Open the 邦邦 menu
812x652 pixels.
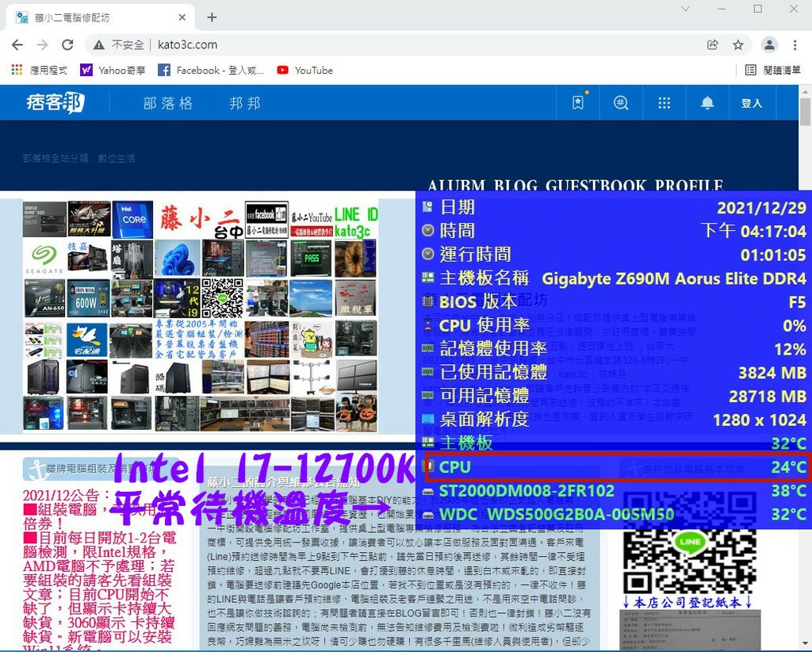click(x=245, y=104)
